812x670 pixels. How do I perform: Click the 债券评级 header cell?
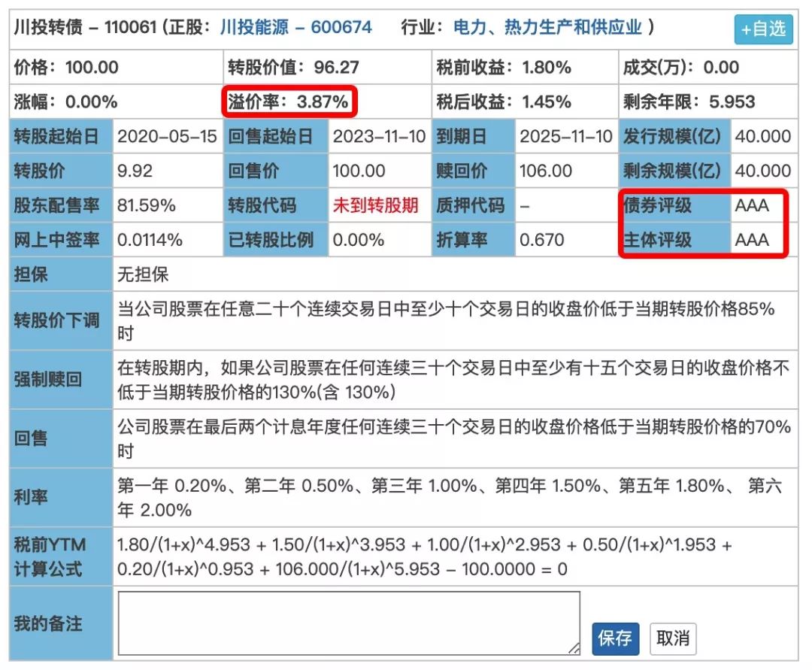click(x=674, y=205)
